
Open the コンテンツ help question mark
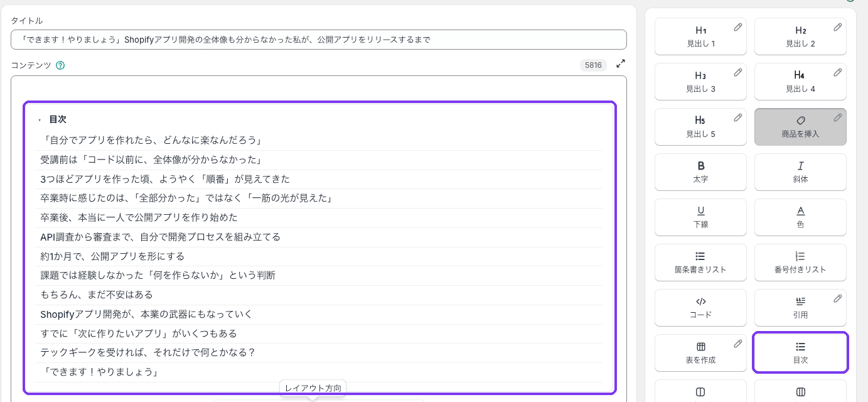point(60,65)
